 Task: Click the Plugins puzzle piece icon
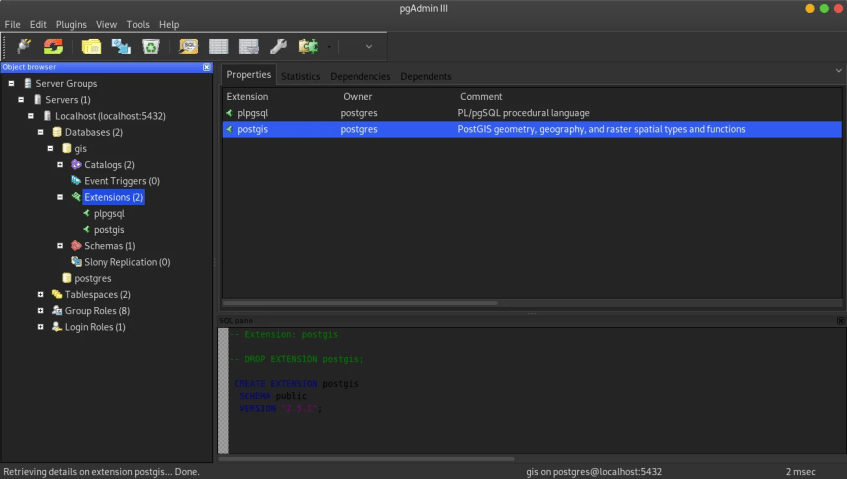coord(308,46)
